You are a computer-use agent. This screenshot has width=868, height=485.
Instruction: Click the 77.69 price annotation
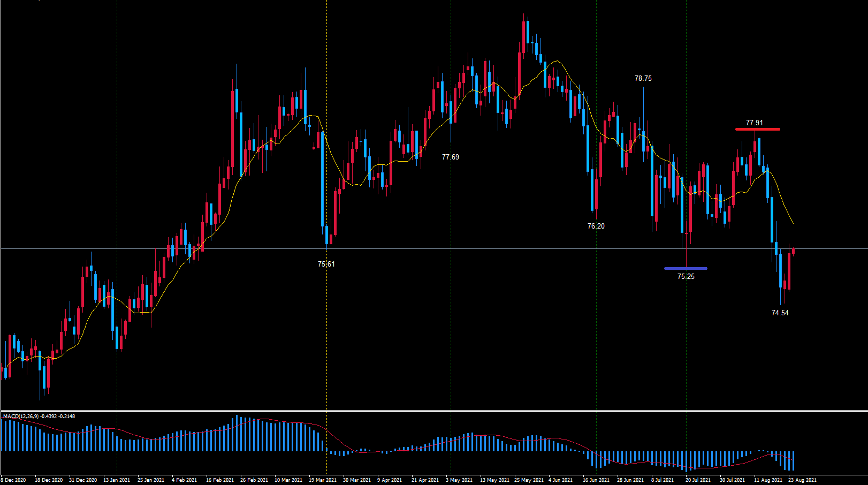click(x=450, y=157)
